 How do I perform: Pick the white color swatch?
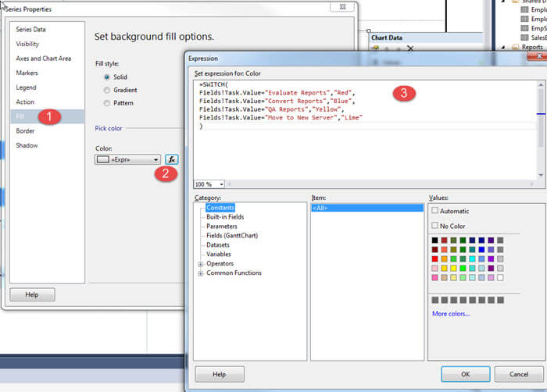click(500, 278)
